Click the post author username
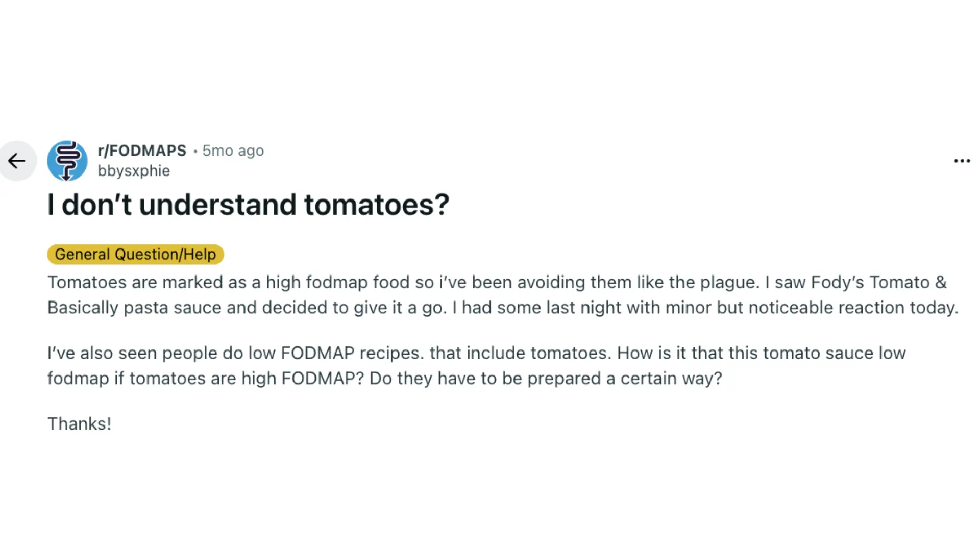Viewport: 980px width, 551px height. tap(133, 171)
